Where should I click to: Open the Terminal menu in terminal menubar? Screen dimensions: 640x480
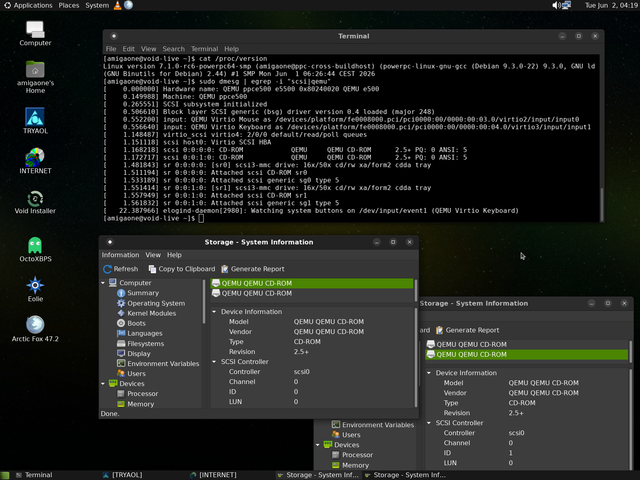click(204, 49)
